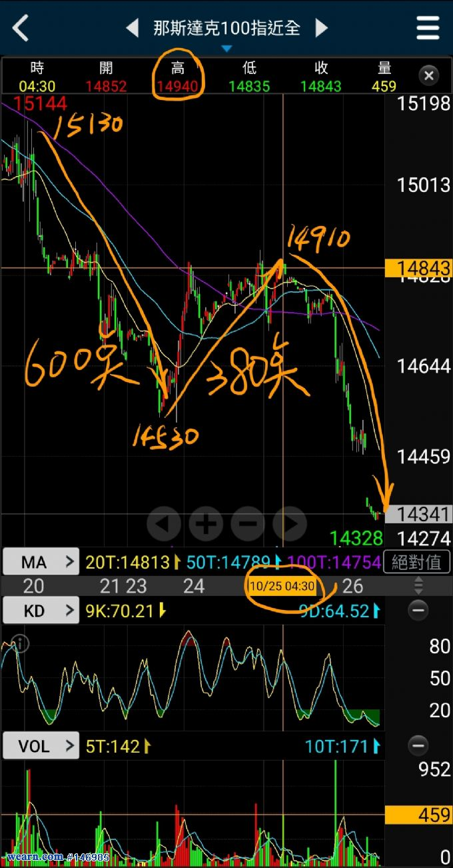This screenshot has height=868, width=453.
Task: Switch to the previous symbol with left triangle
Action: 132,28
